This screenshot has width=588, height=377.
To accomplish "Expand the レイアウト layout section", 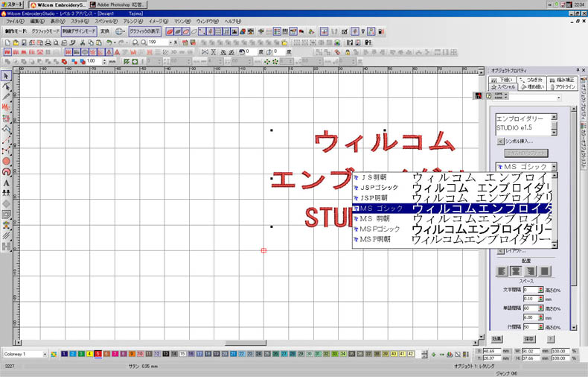I will (500, 251).
